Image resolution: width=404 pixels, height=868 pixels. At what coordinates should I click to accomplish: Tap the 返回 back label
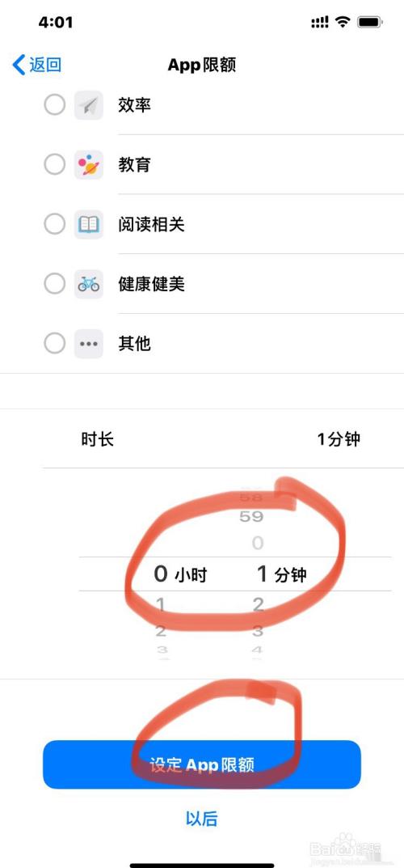click(45, 65)
